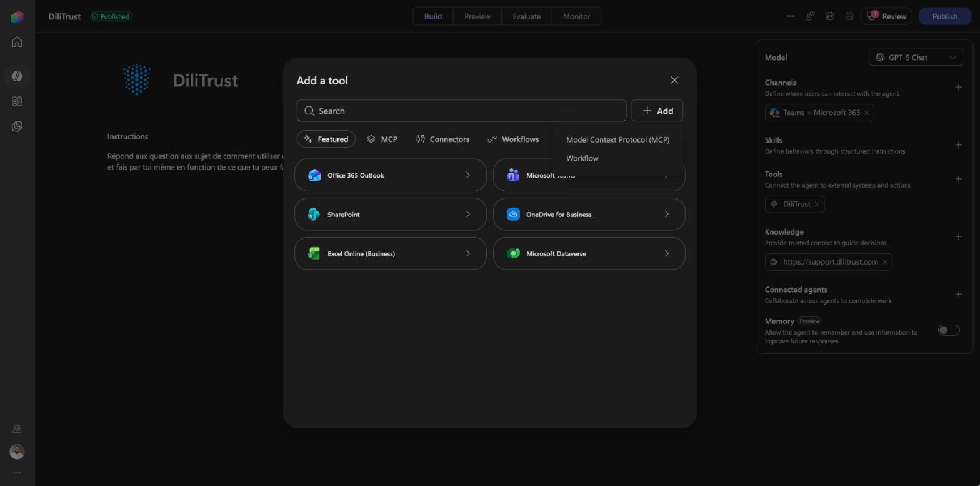Choose Workflow from the Add menu
The image size is (980, 486).
pos(617,158)
